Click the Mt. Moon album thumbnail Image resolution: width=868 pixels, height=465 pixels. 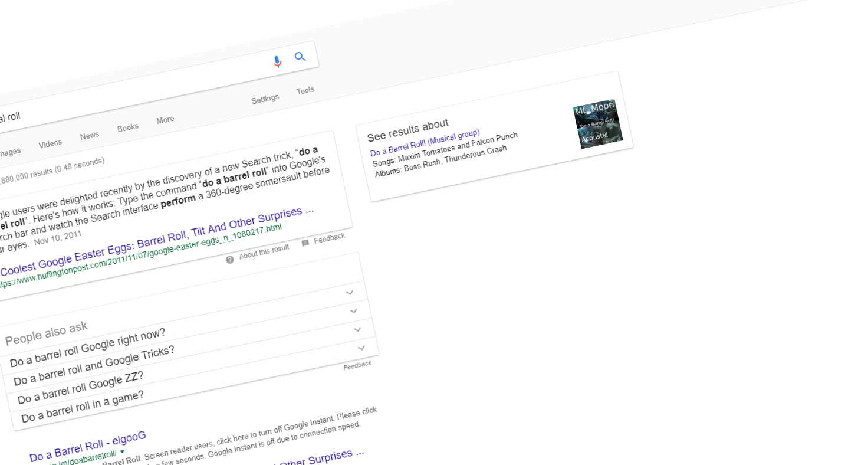tap(598, 123)
